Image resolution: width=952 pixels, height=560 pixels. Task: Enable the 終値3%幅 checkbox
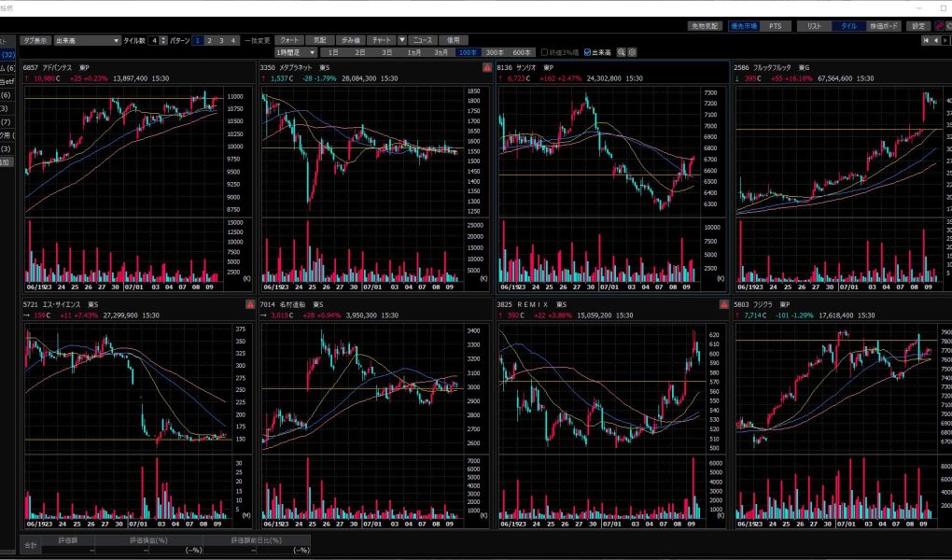544,52
